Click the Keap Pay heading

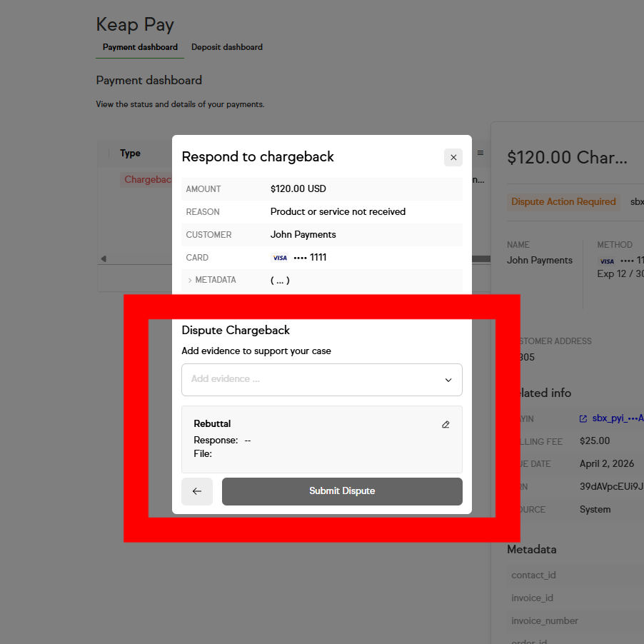pos(135,24)
